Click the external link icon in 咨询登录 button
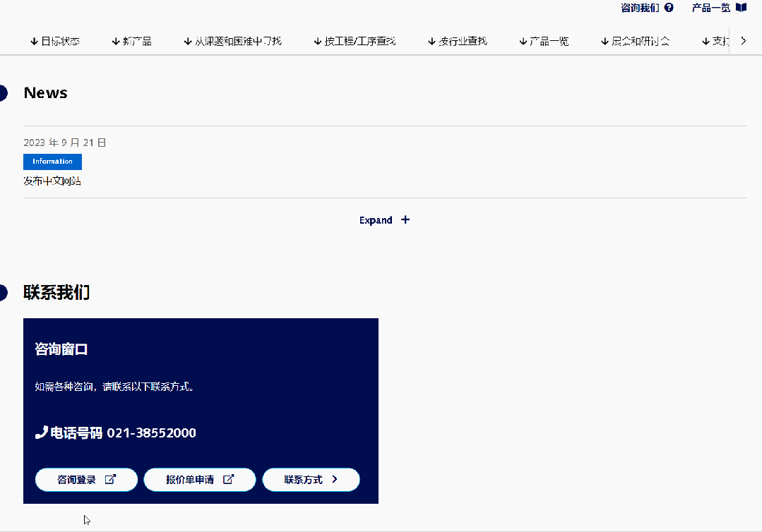Image resolution: width=762 pixels, height=532 pixels. click(x=110, y=479)
